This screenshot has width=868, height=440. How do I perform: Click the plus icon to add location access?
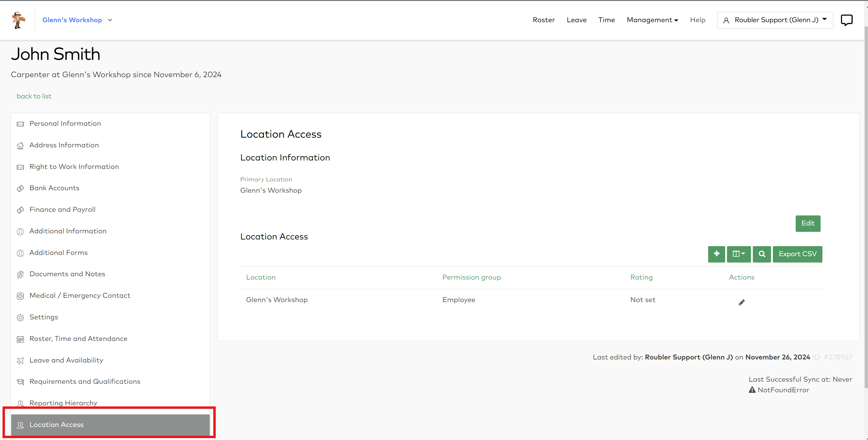[716, 254]
